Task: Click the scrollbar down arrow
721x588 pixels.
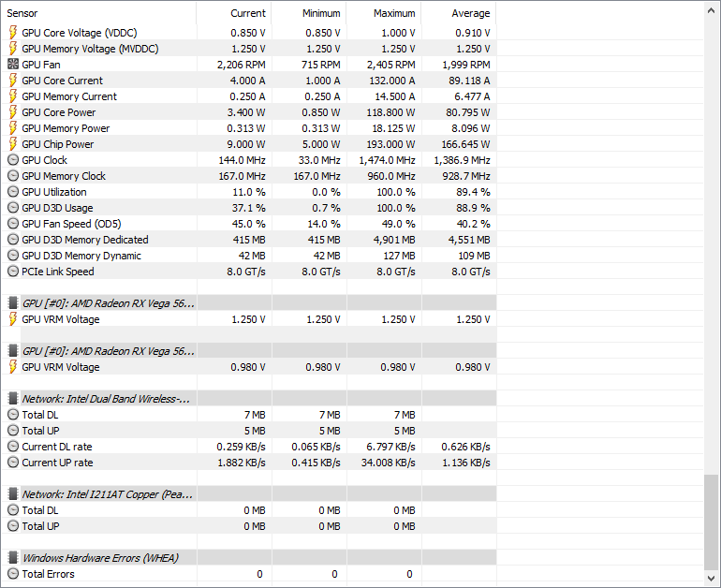Action: 711,578
